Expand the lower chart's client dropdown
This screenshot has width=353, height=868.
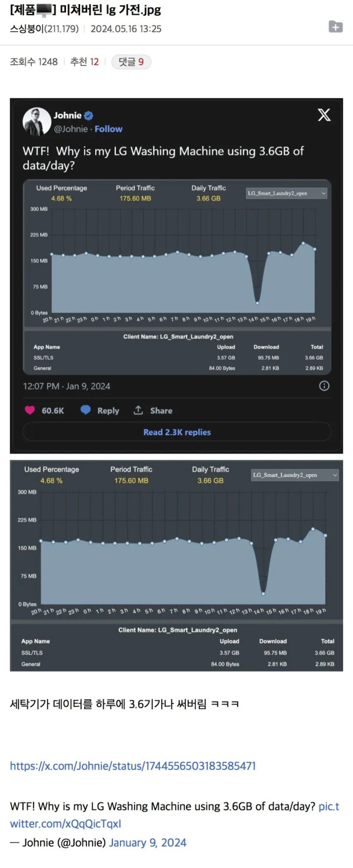click(295, 475)
